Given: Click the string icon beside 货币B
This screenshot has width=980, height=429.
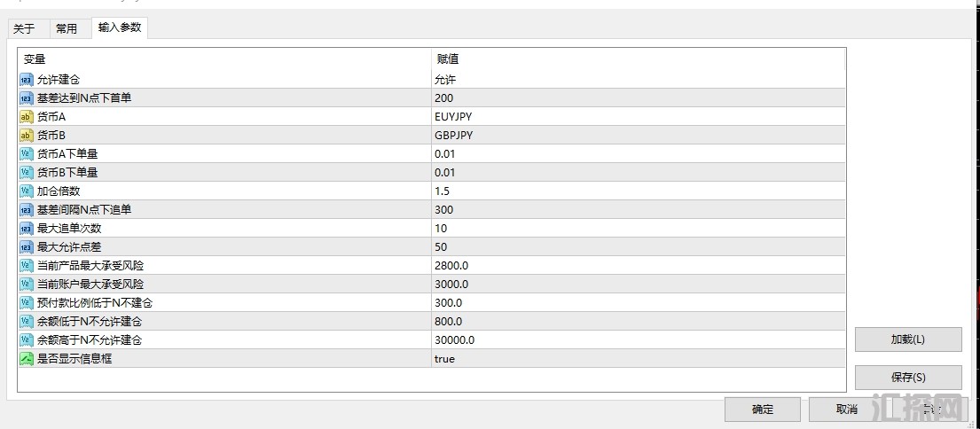Looking at the screenshot, I should 26,135.
